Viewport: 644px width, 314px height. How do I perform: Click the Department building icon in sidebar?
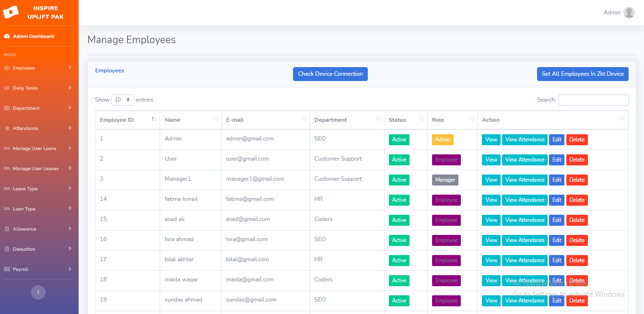(x=7, y=108)
